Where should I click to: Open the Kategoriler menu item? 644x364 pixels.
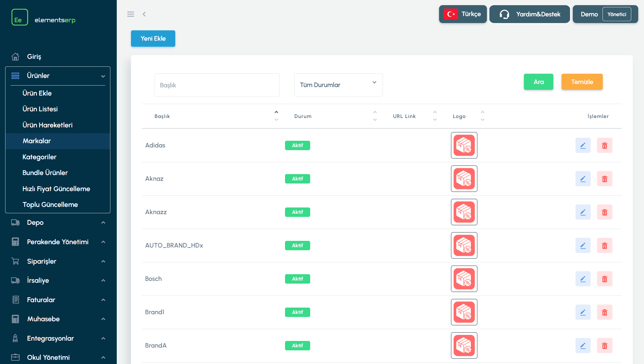click(39, 157)
